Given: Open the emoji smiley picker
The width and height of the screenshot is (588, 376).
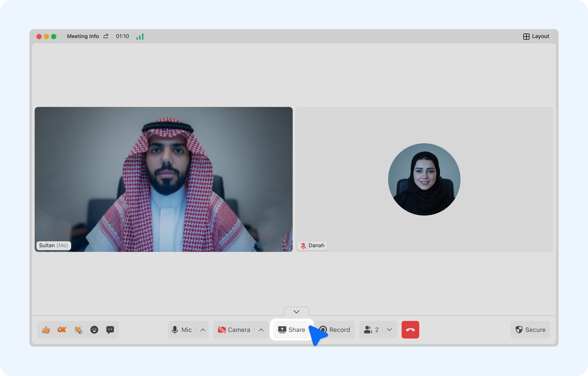Looking at the screenshot, I should (94, 330).
